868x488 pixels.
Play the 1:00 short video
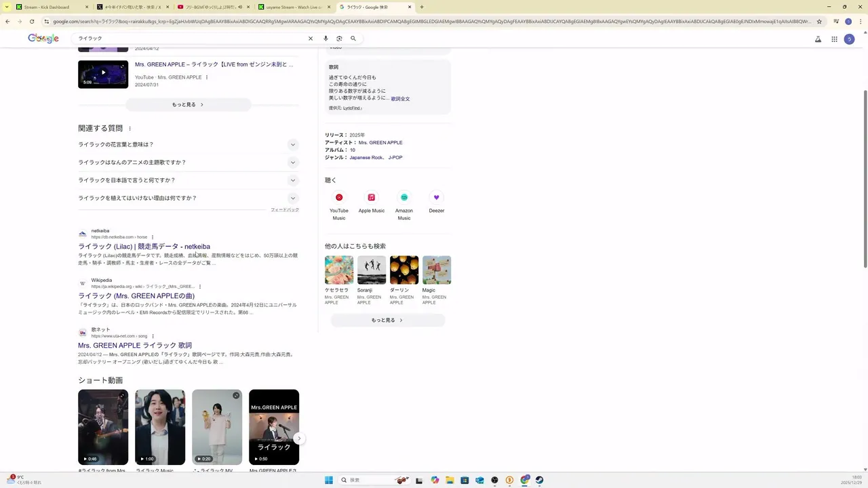pos(160,427)
